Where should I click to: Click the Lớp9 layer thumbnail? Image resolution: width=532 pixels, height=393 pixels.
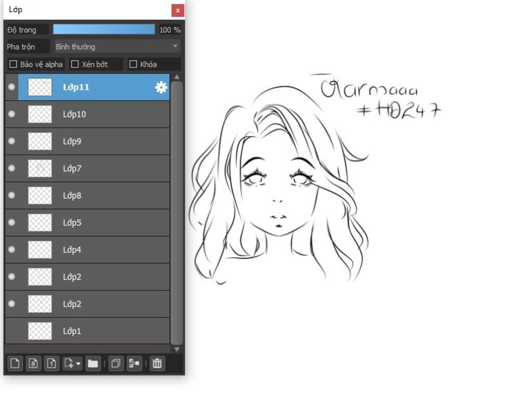coord(39,141)
